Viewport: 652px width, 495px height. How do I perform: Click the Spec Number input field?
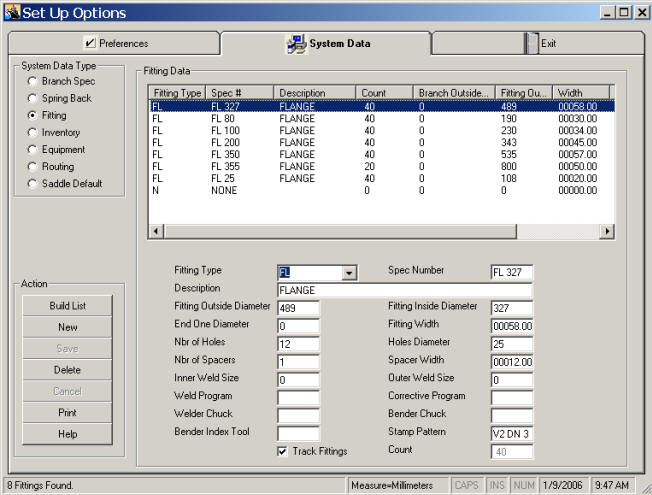512,272
